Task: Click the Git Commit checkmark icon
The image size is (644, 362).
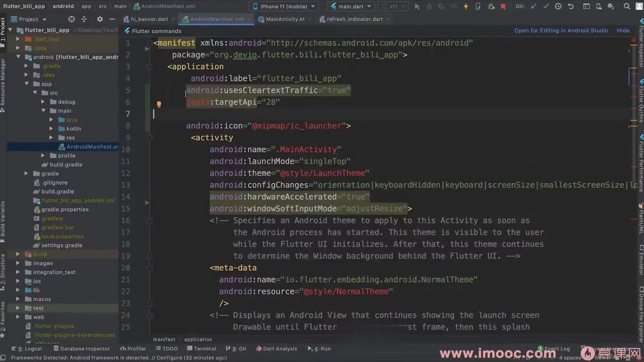Action: (546, 6)
